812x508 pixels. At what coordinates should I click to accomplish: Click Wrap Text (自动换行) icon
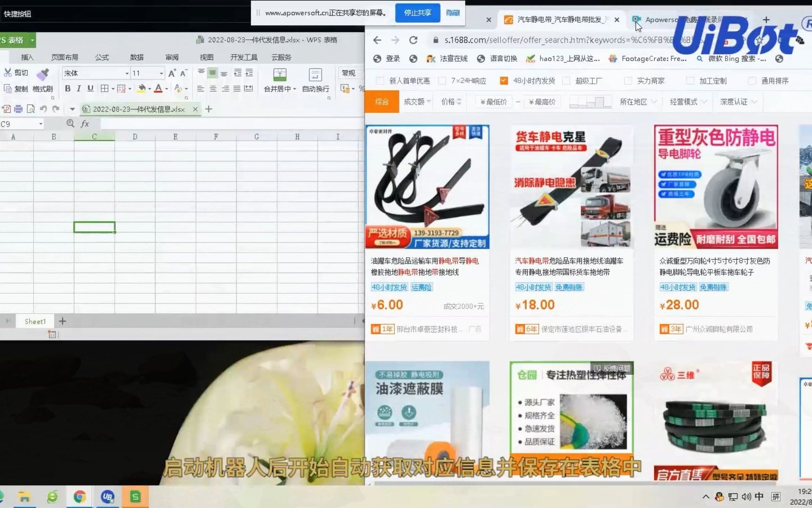pyautogui.click(x=315, y=74)
